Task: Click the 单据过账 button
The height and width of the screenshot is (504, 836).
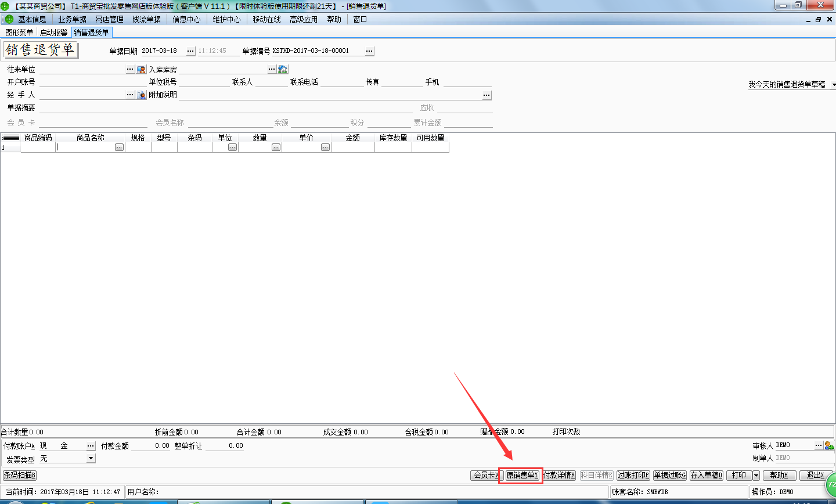Action: coord(669,476)
